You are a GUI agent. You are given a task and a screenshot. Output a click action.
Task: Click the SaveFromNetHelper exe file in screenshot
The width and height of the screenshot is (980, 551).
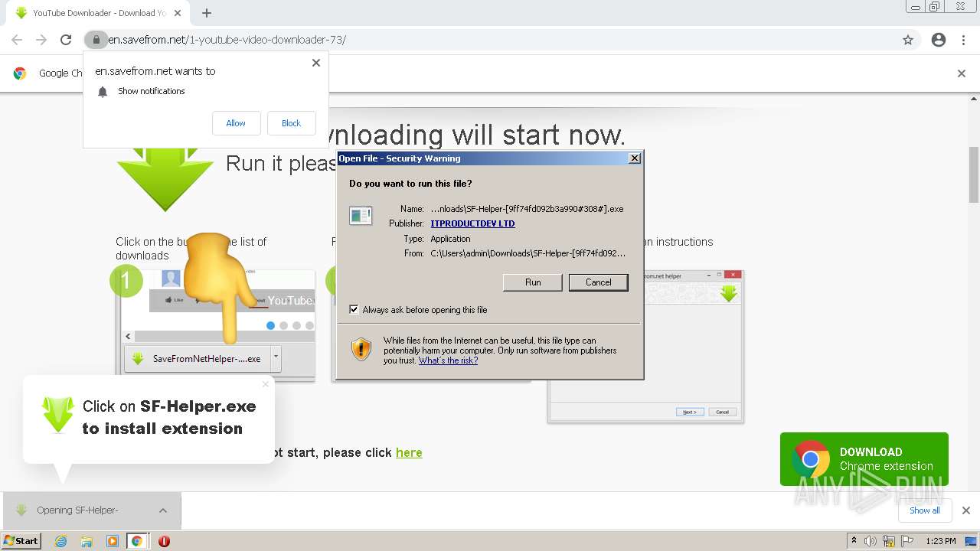click(198, 358)
